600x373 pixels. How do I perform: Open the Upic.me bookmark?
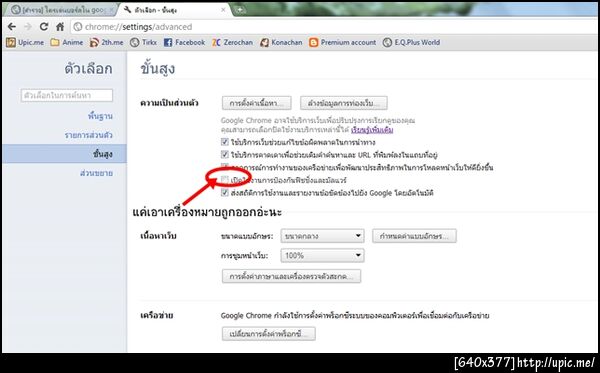pyautogui.click(x=25, y=42)
